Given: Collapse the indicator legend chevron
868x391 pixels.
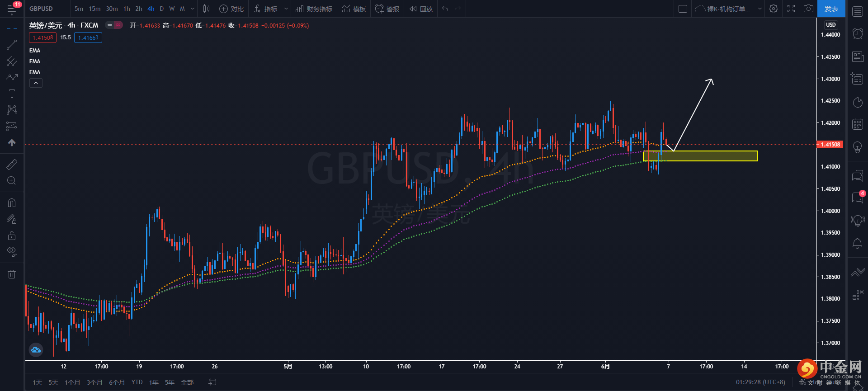Looking at the screenshot, I should pos(36,83).
